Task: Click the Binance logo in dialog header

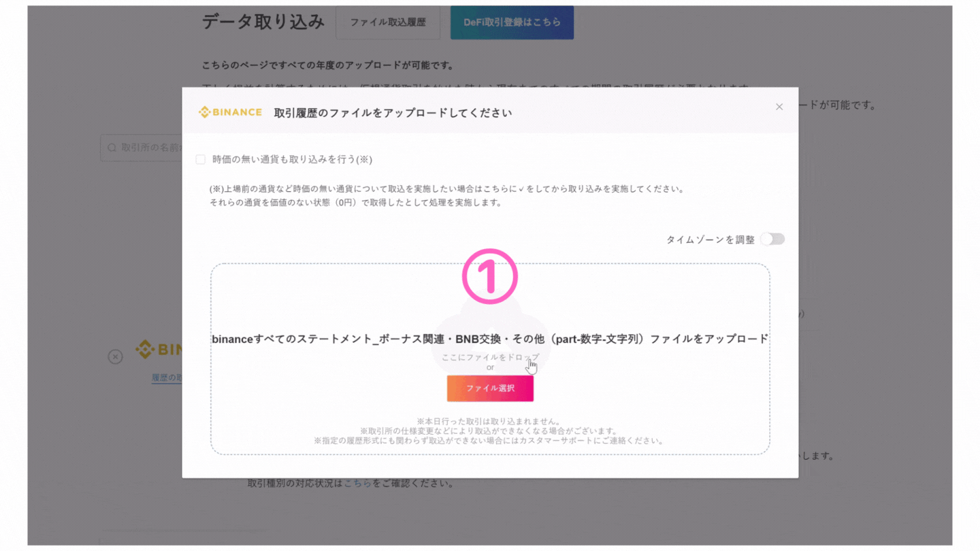Action: [x=230, y=112]
